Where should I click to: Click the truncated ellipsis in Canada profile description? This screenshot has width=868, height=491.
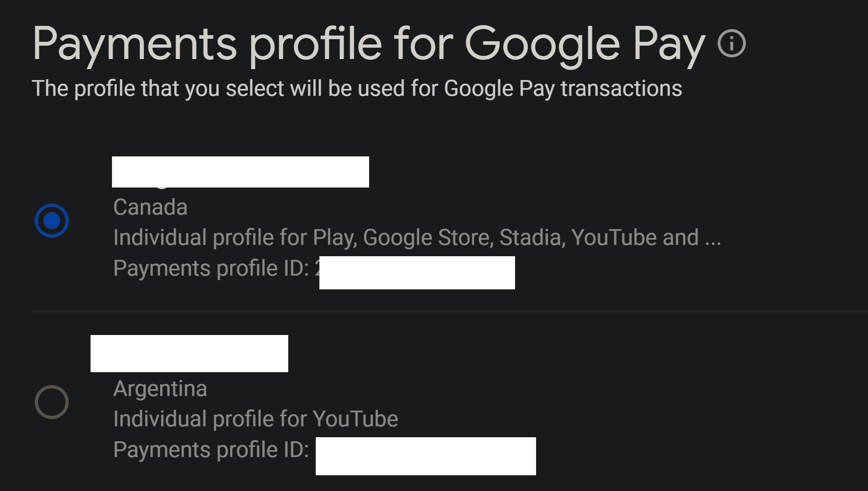coord(713,238)
